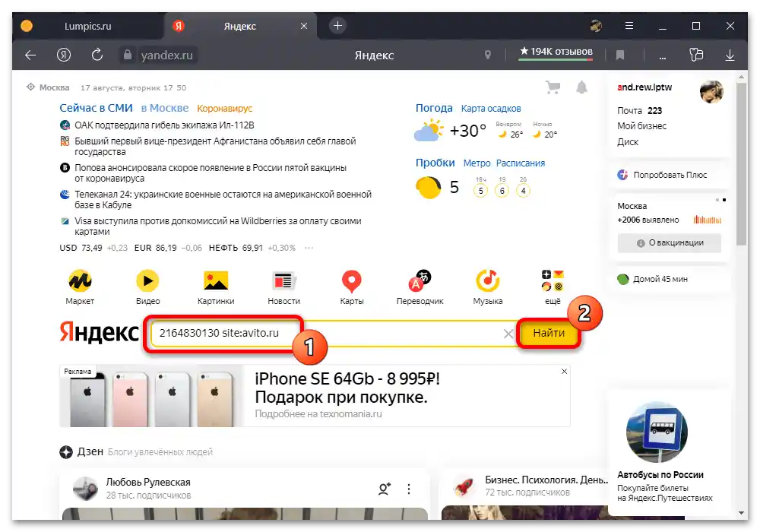Open Диск link in the sidebar
The height and width of the screenshot is (532, 760).
pos(628,142)
